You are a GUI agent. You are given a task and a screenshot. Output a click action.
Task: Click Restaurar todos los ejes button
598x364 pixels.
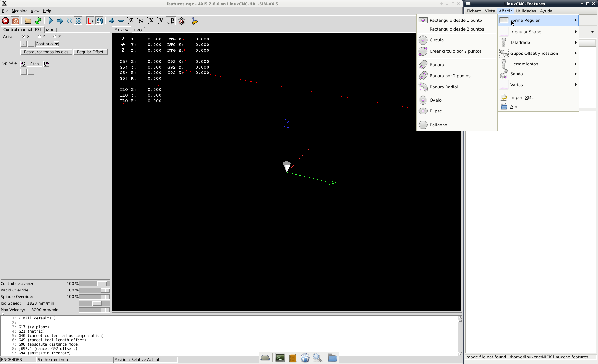[46, 52]
